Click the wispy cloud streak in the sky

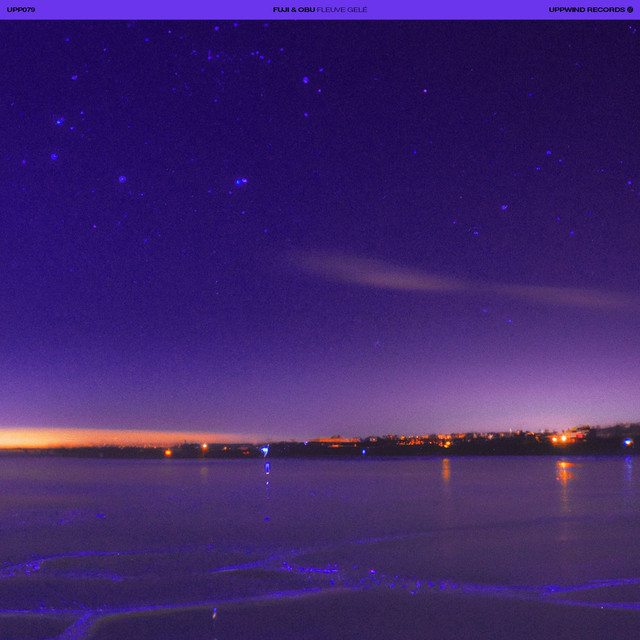pos(380,272)
